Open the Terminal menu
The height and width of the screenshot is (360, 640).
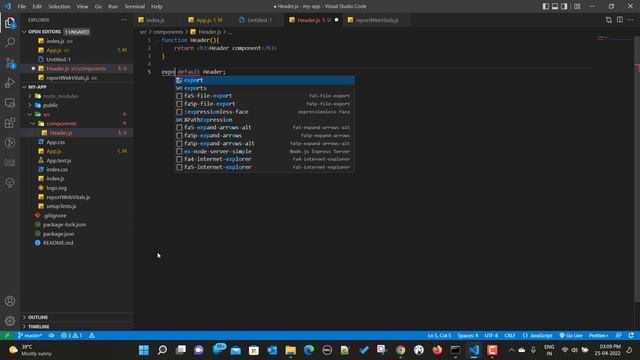point(134,6)
